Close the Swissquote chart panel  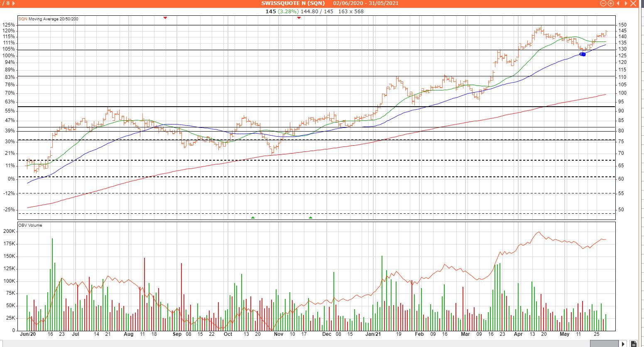tap(633, 3)
